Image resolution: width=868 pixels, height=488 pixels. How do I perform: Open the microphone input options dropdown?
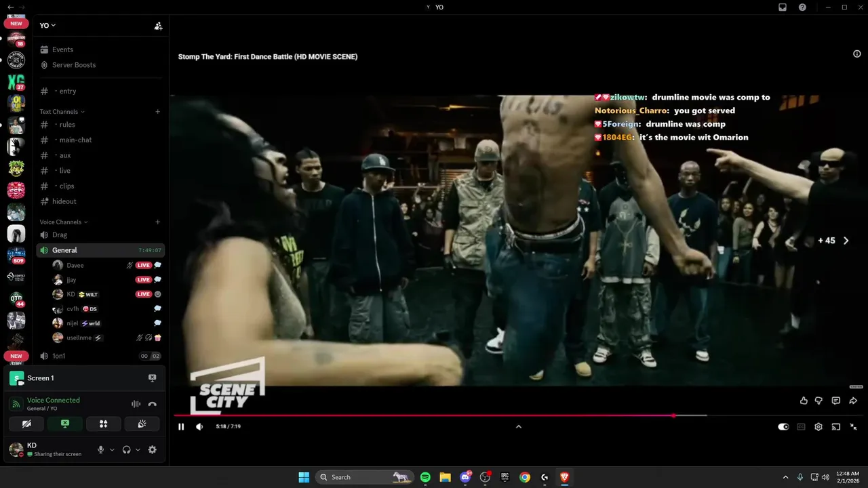(112, 449)
